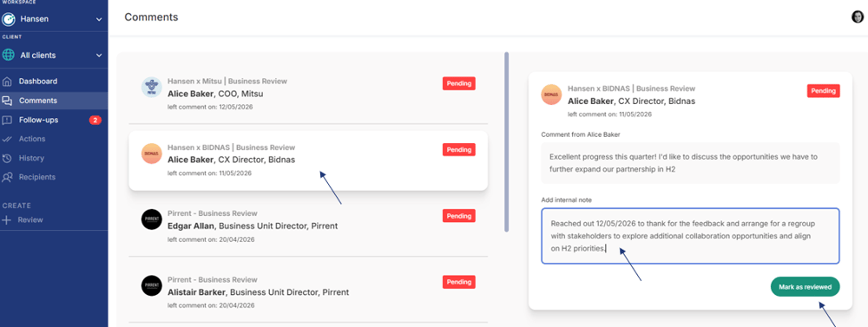Click the Follow-ups icon in sidebar
The height and width of the screenshot is (327, 868).
click(x=7, y=120)
